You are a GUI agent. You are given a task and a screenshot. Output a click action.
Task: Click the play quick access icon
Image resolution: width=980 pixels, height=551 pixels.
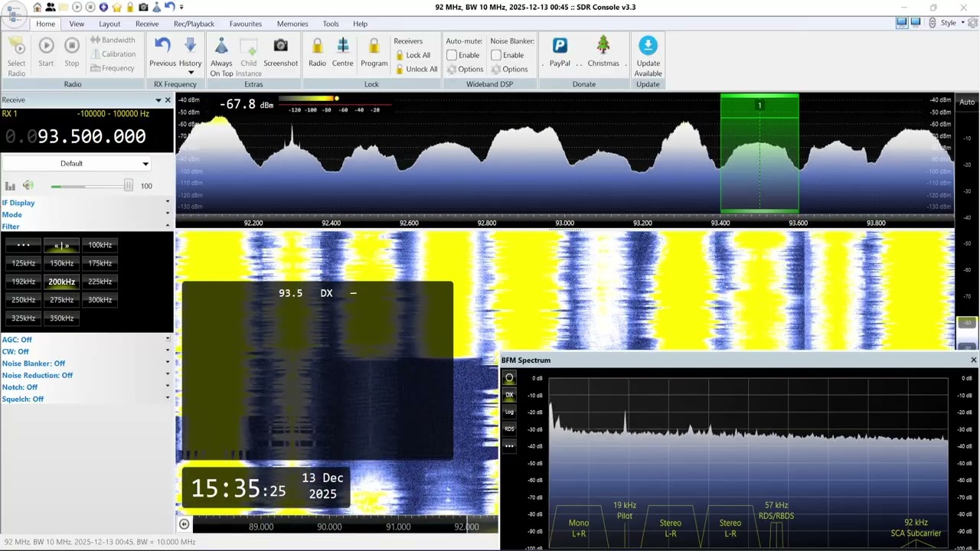(77, 7)
